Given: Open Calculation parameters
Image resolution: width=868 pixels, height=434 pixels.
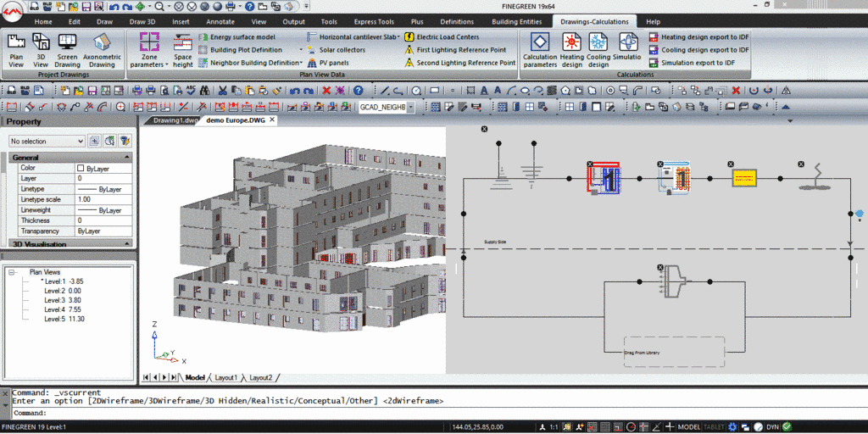Looking at the screenshot, I should (x=540, y=50).
